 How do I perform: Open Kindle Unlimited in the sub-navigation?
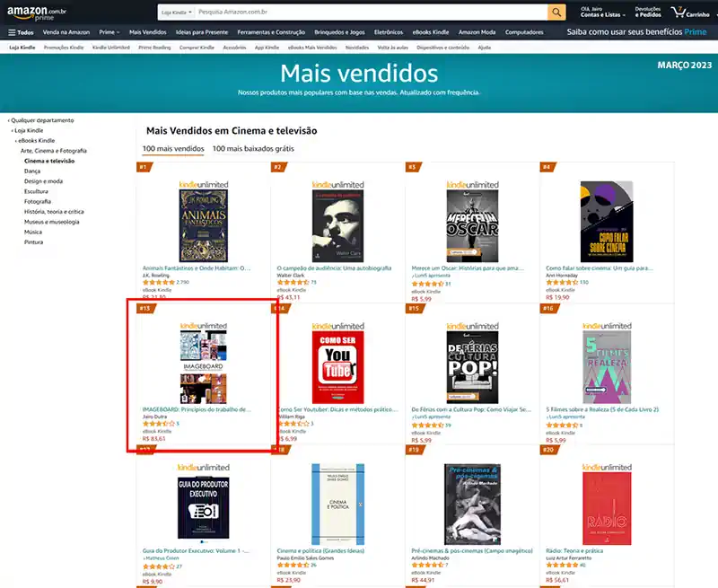point(110,48)
